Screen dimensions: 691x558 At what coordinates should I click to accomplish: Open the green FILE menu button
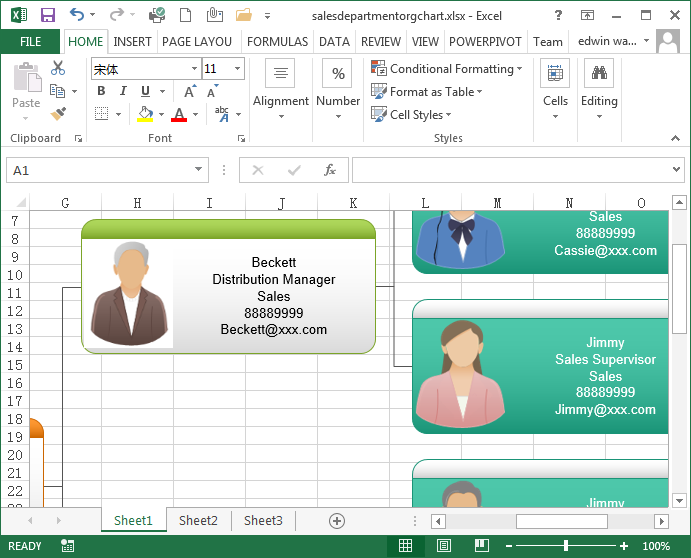(x=30, y=42)
